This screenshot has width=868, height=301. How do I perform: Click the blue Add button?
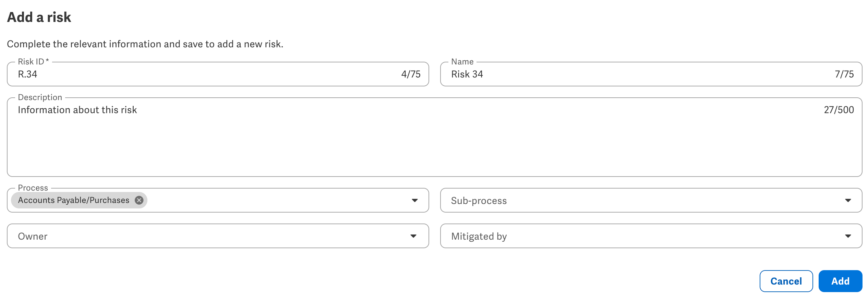coord(840,281)
